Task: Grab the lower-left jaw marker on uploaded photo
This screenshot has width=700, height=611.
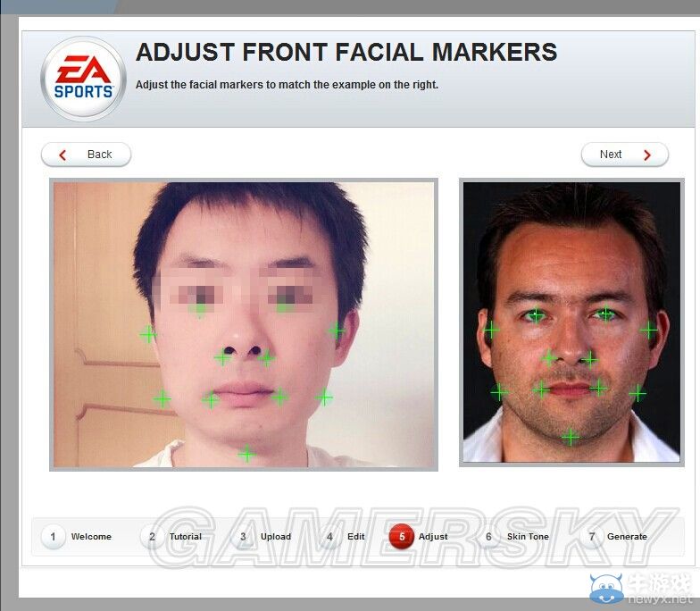Action: 162,398
